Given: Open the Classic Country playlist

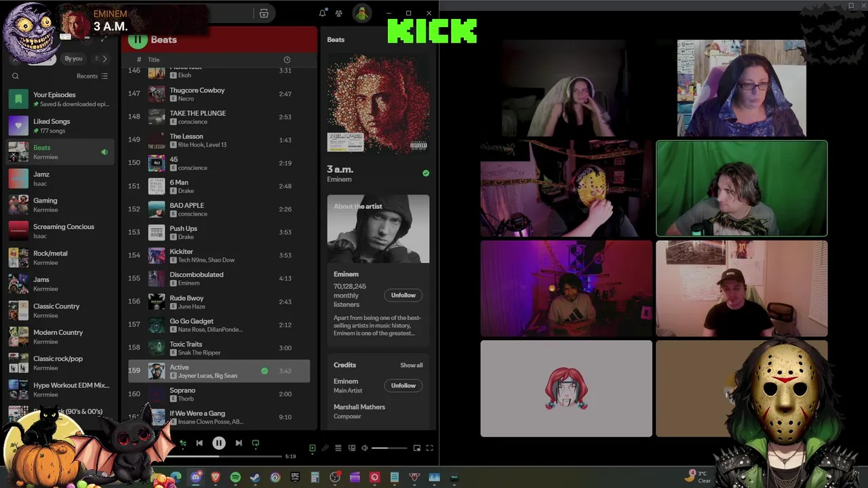Looking at the screenshot, I should coord(61,310).
